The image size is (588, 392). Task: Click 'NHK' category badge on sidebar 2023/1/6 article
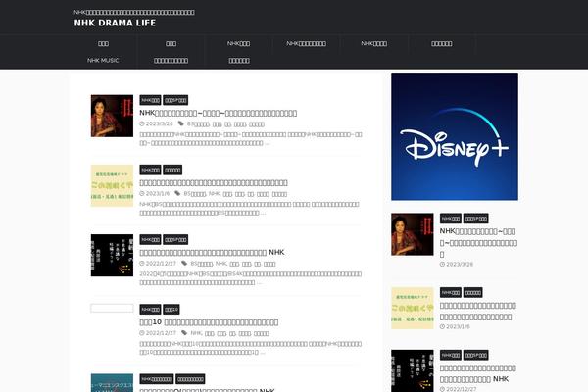coord(451,293)
